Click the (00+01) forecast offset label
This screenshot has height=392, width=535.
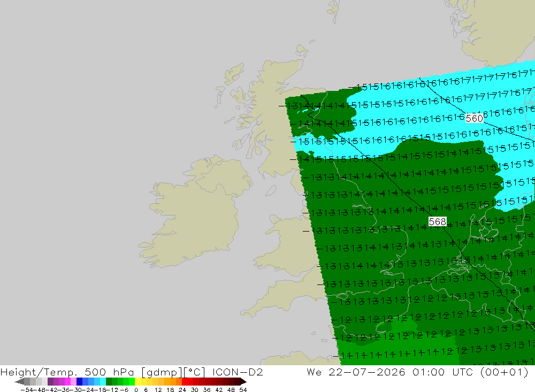(505, 372)
